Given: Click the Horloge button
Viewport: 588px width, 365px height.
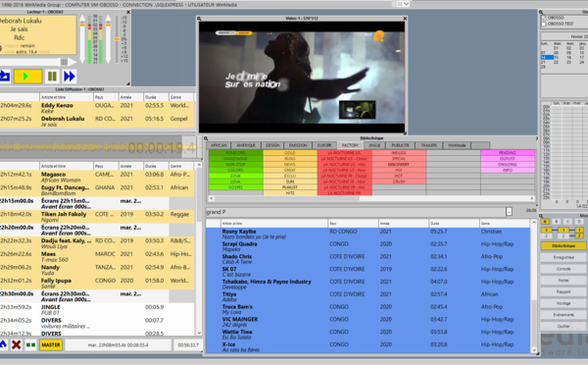Looking at the screenshot, I should pos(563,303).
